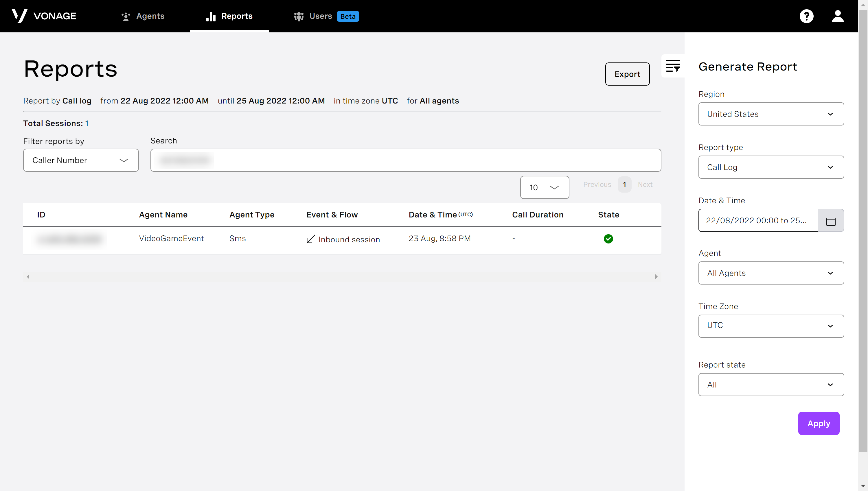868x491 pixels.
Task: Click the Inbound session text
Action: click(349, 239)
